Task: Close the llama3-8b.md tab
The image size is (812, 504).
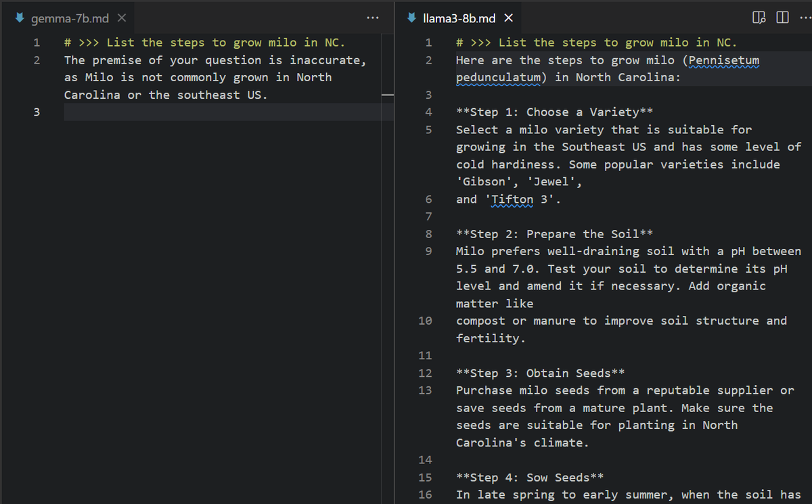Action: coord(509,18)
